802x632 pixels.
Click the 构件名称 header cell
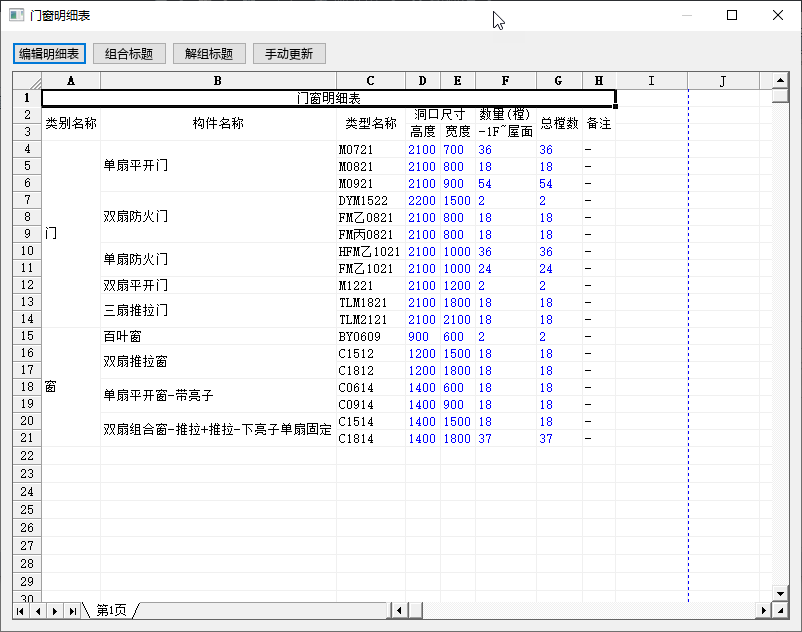[x=218, y=123]
